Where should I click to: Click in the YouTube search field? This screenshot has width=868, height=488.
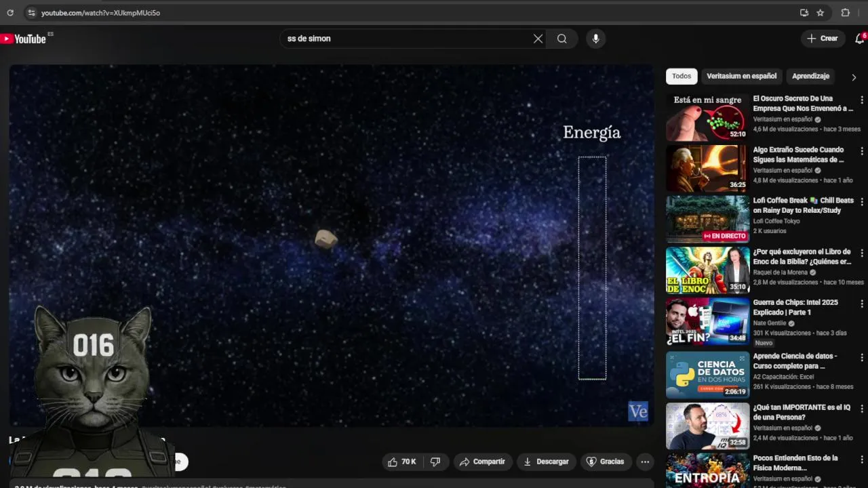407,39
